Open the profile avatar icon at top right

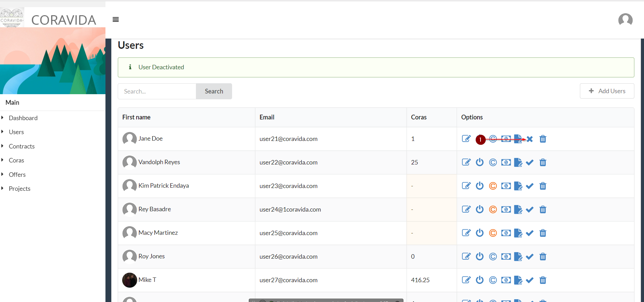click(625, 20)
